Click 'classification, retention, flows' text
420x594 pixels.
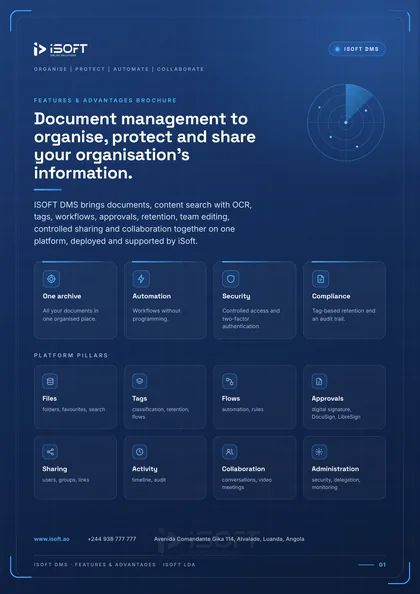coord(161,413)
